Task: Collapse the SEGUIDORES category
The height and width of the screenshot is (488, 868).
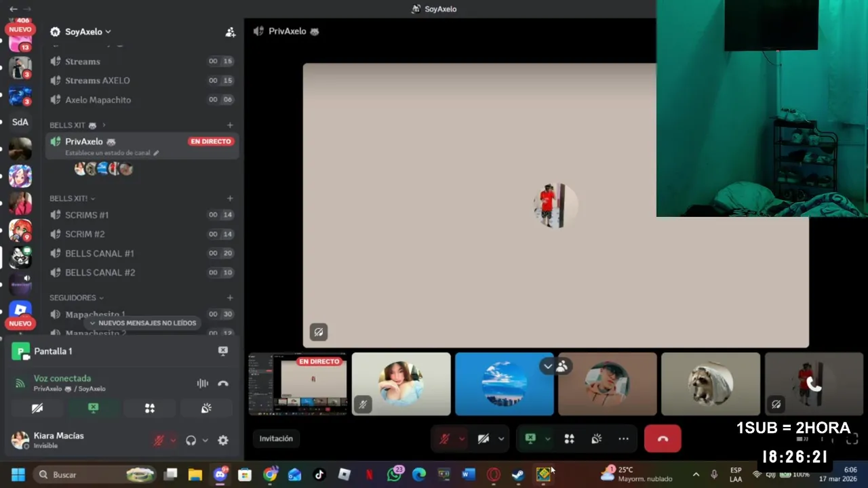Action: (x=76, y=298)
